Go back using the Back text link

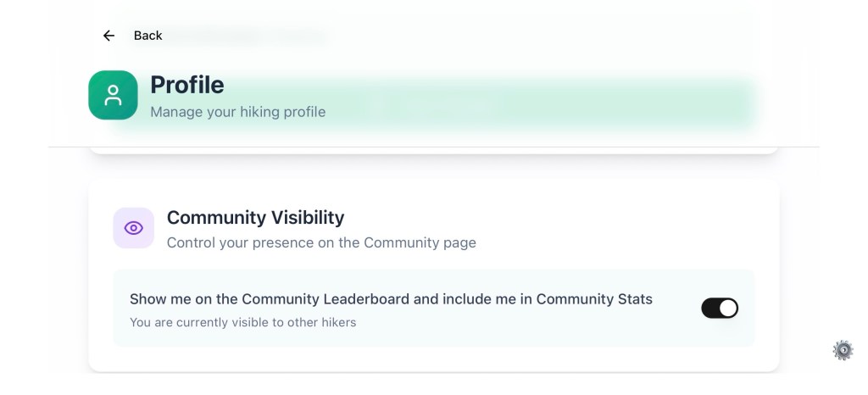tap(147, 36)
